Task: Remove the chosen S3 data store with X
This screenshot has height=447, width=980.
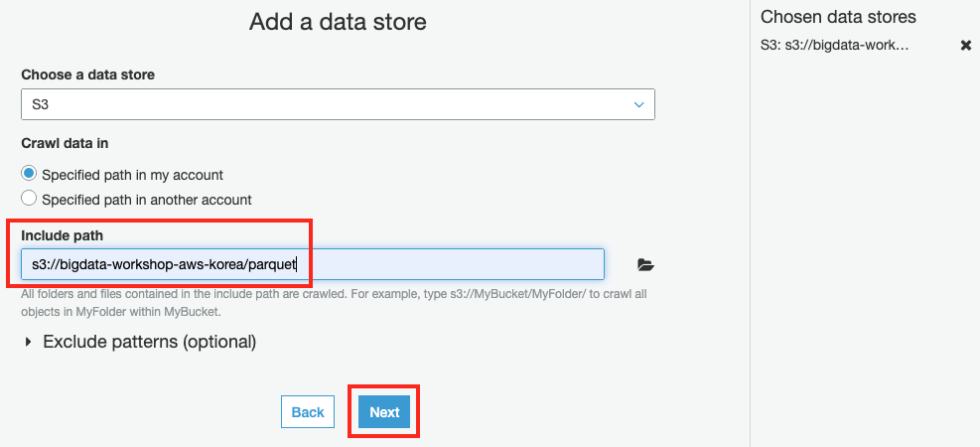Action: [x=966, y=46]
